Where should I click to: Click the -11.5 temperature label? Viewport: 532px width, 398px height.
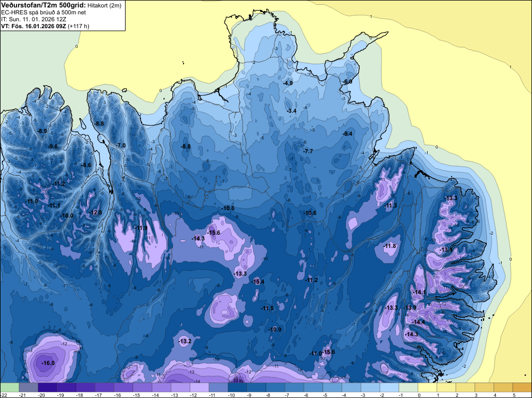(x=267, y=309)
